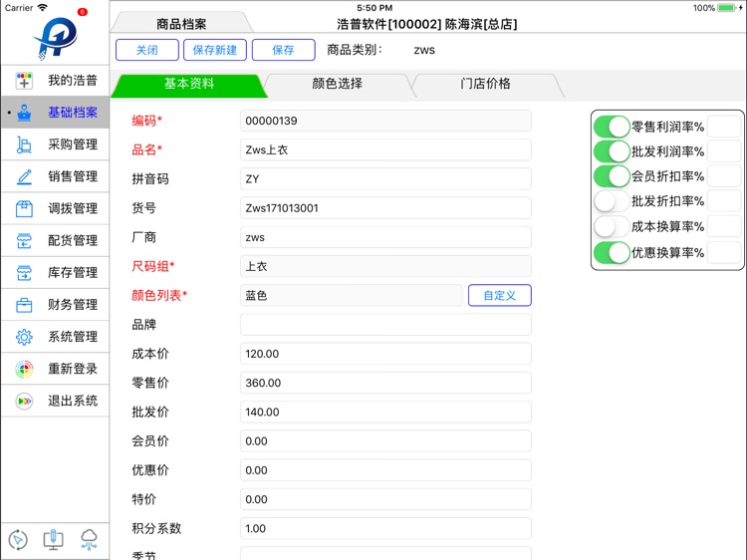
Task: Click the 零售价 field 360.00
Action: (385, 383)
